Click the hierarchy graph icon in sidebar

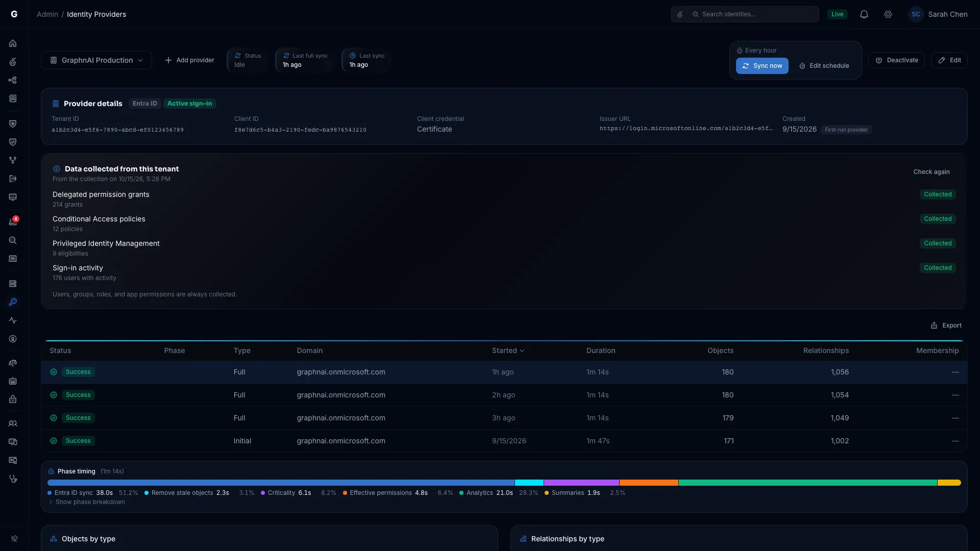[x=13, y=80]
